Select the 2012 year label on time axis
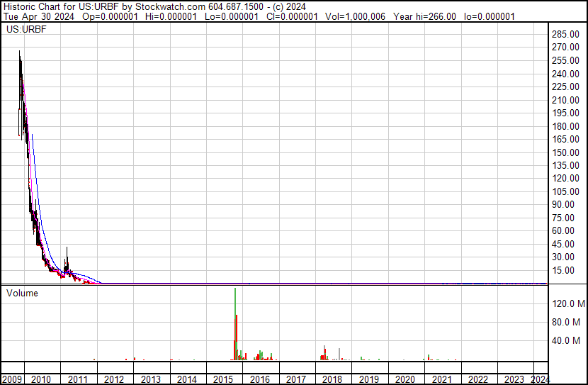The width and height of the screenshot is (588, 385). 114,379
